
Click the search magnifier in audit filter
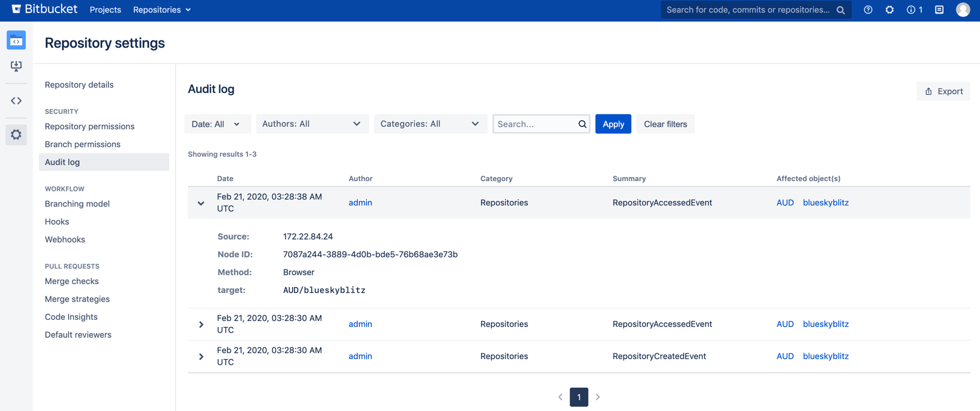(x=582, y=124)
